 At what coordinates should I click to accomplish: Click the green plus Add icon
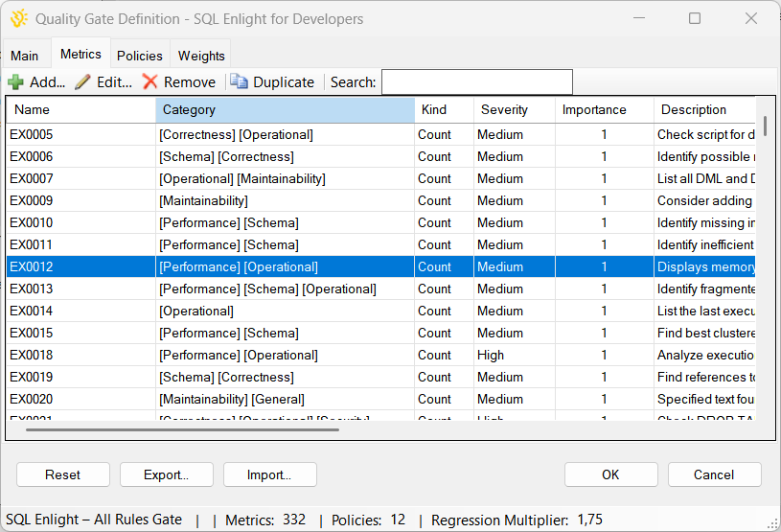(x=15, y=82)
